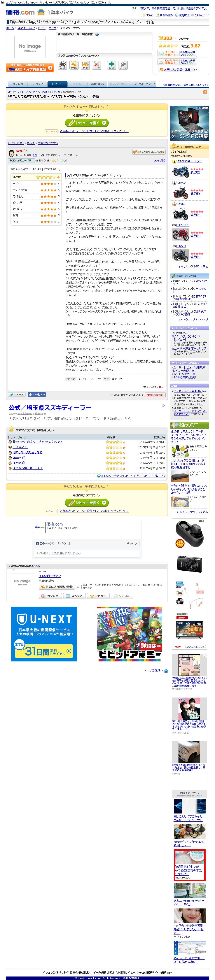215x980 pixels.
Task: Open the ビビッドアーミー game ad
Action: (129, 634)
